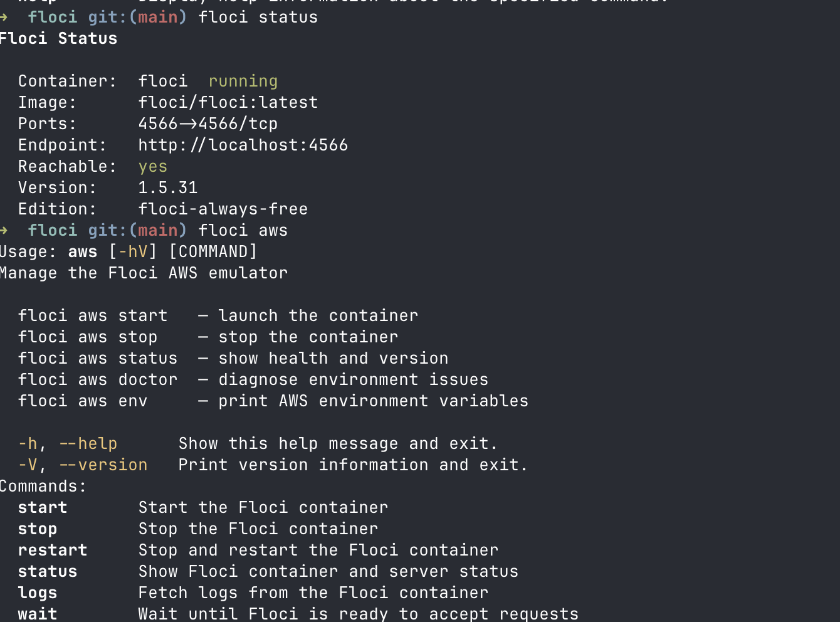Click the floci-always-free edition text

pos(223,209)
